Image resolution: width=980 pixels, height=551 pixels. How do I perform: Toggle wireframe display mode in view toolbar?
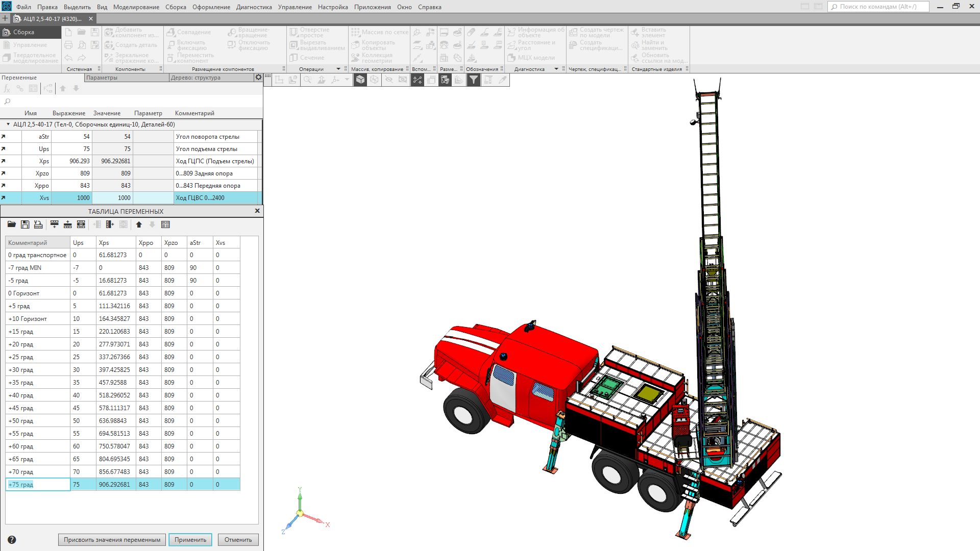[x=374, y=80]
